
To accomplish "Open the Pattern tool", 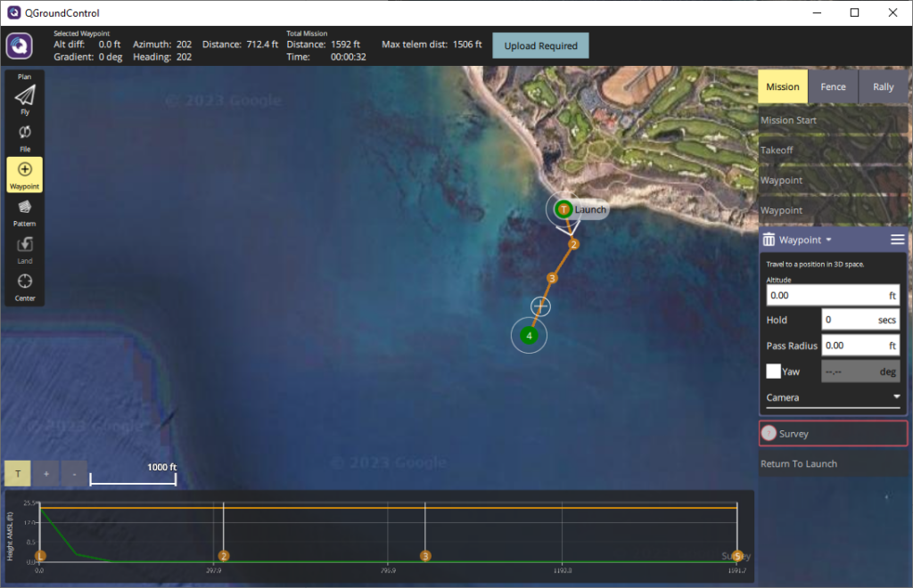I will coord(25,208).
